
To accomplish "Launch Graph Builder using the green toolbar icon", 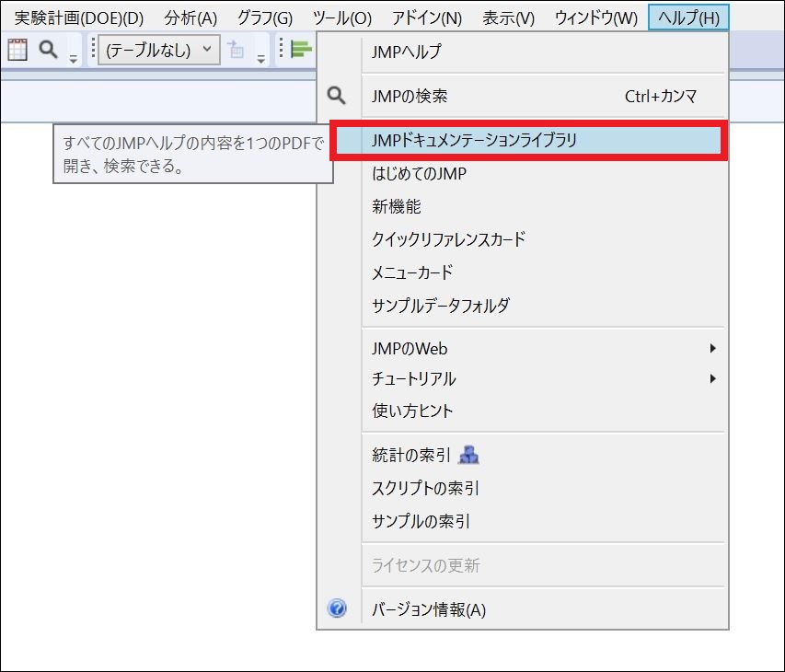I will coord(298,48).
